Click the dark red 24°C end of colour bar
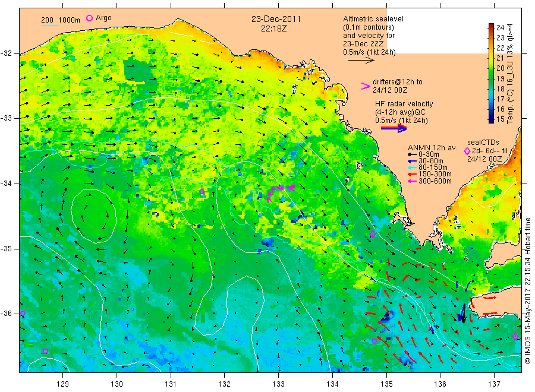The height and width of the screenshot is (392, 535). coord(491,27)
